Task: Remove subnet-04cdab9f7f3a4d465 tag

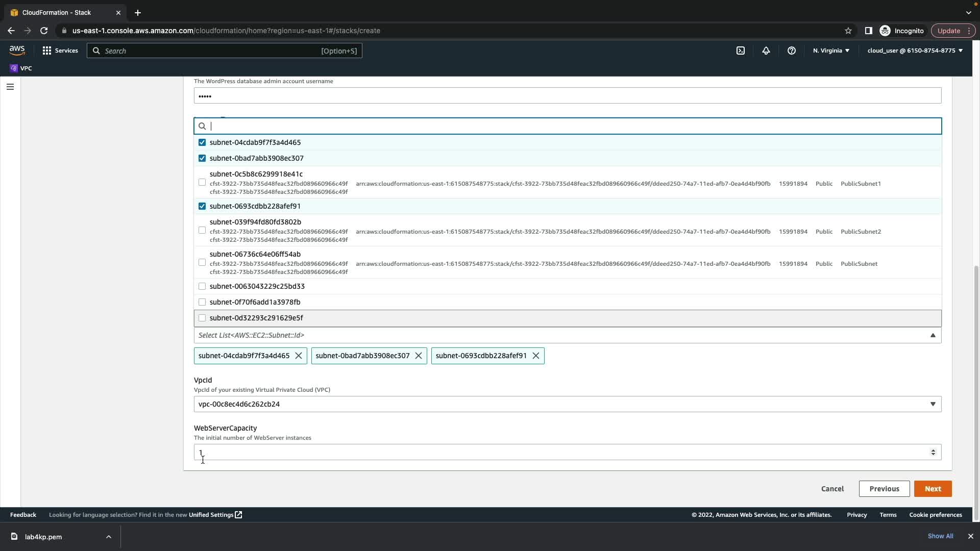Action: 299,356
